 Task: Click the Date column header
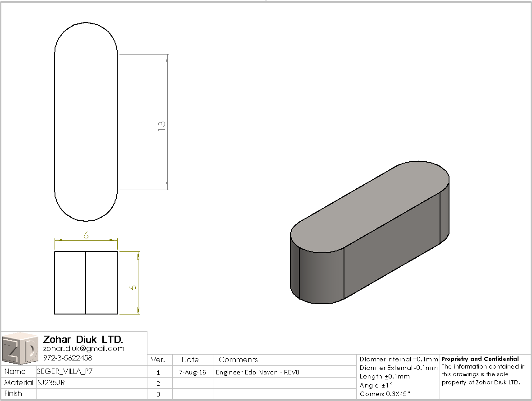click(190, 360)
